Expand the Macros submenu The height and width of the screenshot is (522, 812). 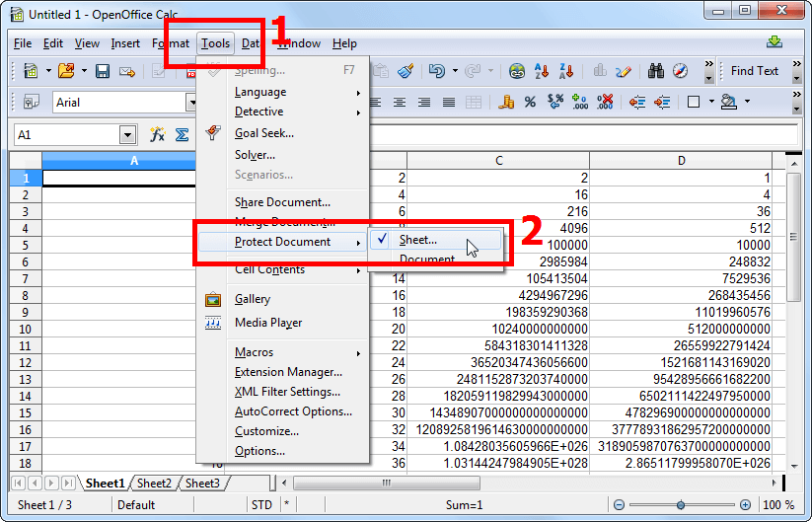pyautogui.click(x=255, y=352)
